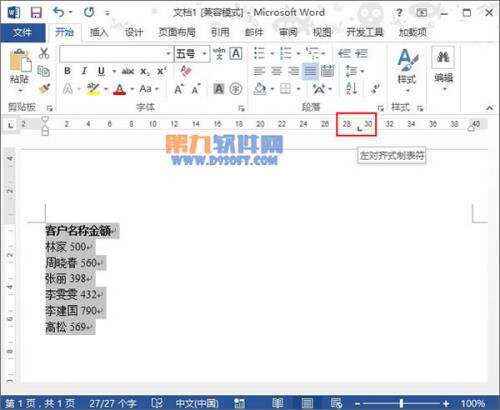Screen dimensions: 500x410
Task: Click the left tab stop marker on ruler
Action: coord(359,129)
